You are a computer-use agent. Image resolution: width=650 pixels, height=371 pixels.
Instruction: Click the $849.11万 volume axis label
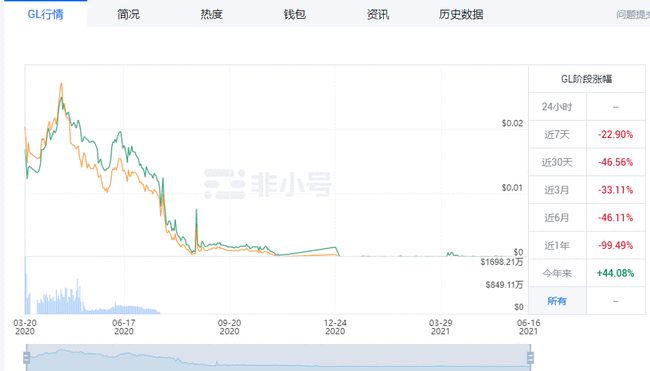coord(504,285)
